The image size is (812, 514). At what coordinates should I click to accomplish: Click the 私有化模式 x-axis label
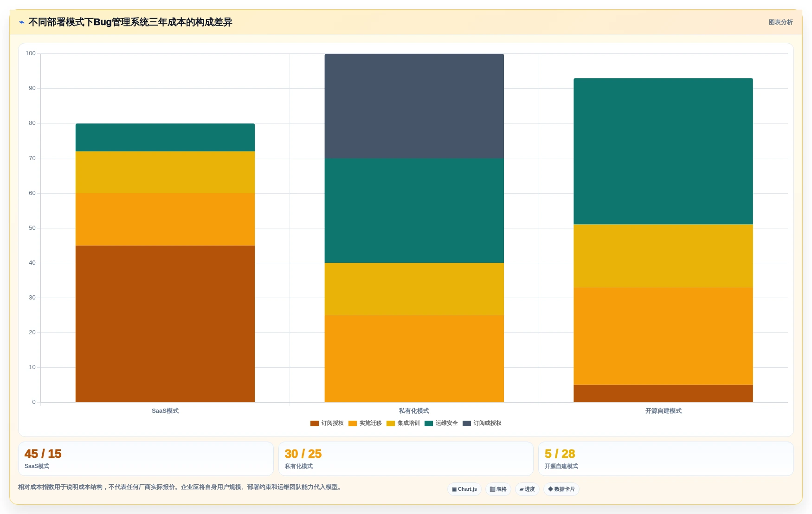tap(414, 411)
